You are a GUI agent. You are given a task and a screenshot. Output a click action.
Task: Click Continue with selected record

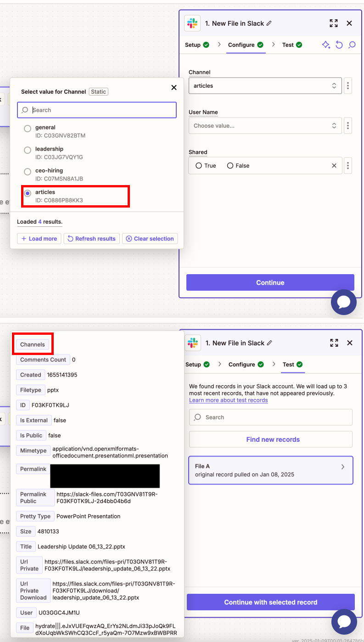coord(271,602)
